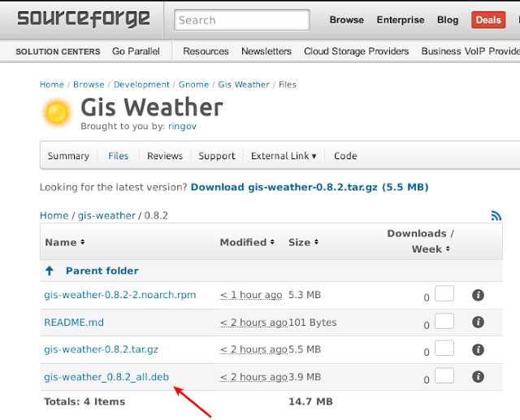Click Home in the top breadcrumb

point(52,84)
